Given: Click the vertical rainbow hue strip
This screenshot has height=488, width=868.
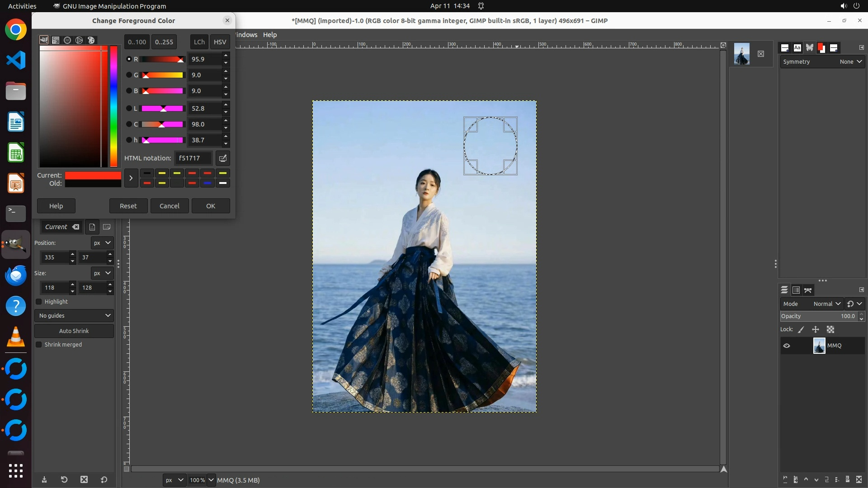Looking at the screenshot, I should point(113,106).
